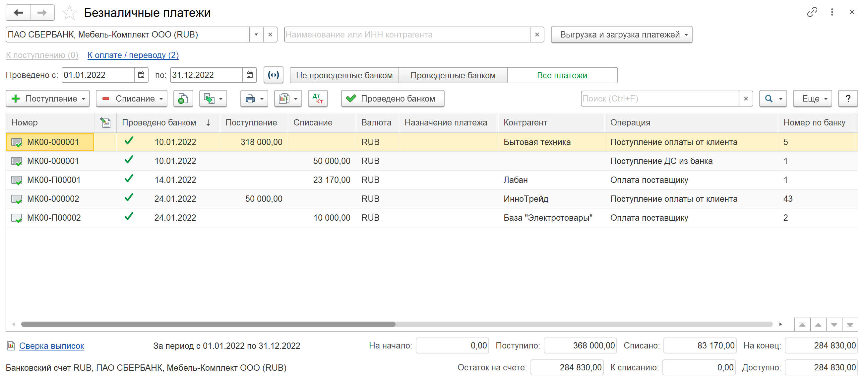Navigate back with the left arrow
Viewport: 868px width, 381px height.
pyautogui.click(x=18, y=13)
